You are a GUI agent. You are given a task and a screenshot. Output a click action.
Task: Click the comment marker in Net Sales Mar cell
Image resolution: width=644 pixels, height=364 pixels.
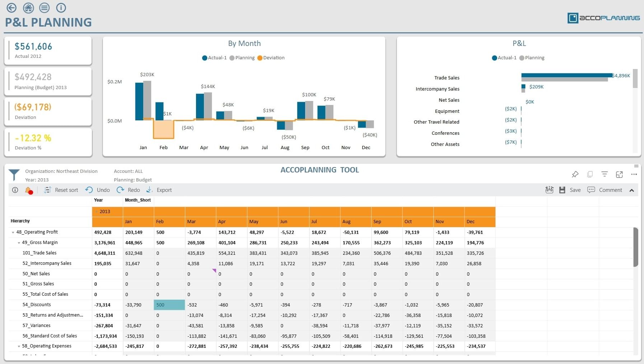tap(214, 271)
